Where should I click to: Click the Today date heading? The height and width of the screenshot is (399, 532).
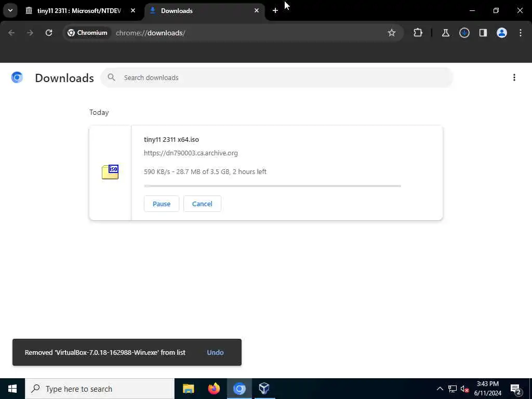point(99,112)
